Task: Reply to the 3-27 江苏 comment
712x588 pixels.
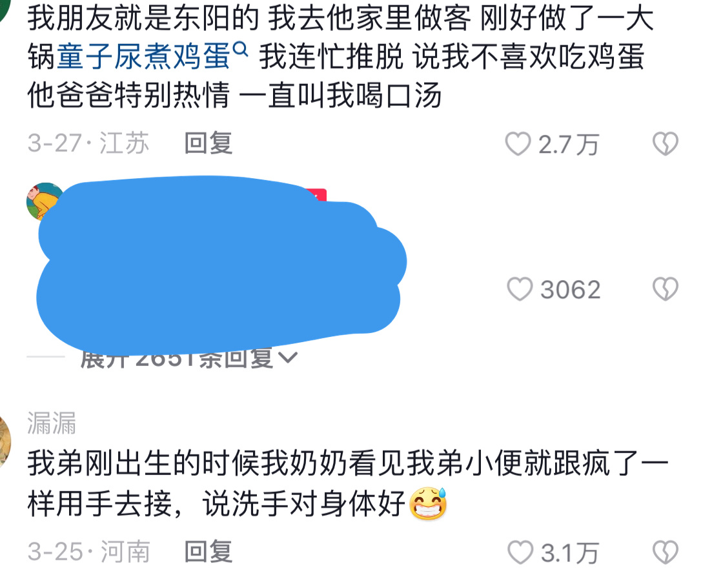Action: (x=209, y=143)
